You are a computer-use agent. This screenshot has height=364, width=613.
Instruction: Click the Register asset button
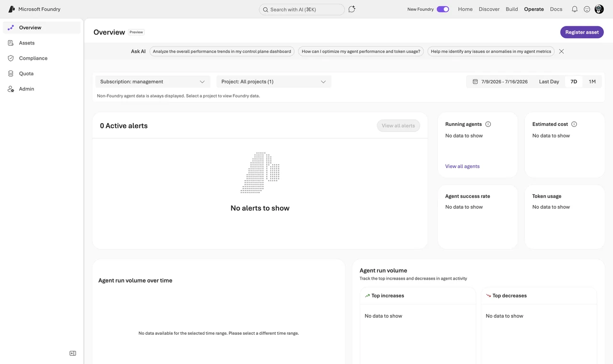pyautogui.click(x=582, y=32)
